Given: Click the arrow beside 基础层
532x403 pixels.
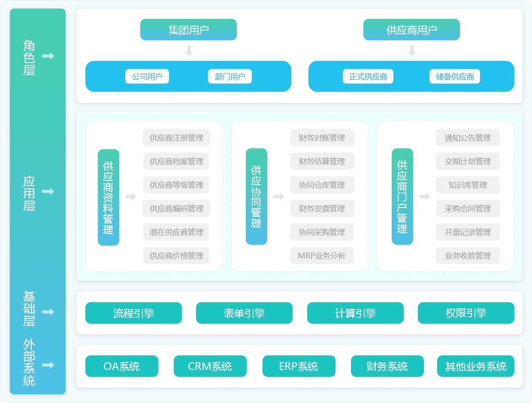Looking at the screenshot, I should [x=48, y=312].
